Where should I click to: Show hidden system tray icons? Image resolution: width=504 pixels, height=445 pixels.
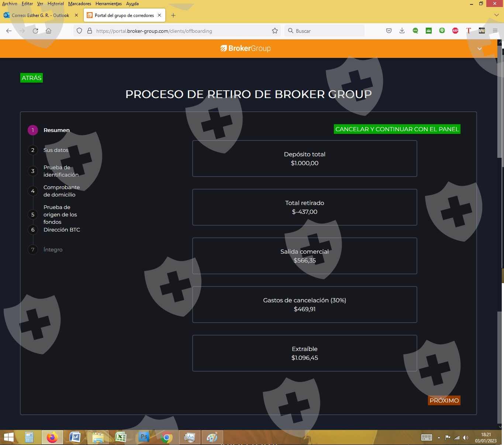pos(439,438)
